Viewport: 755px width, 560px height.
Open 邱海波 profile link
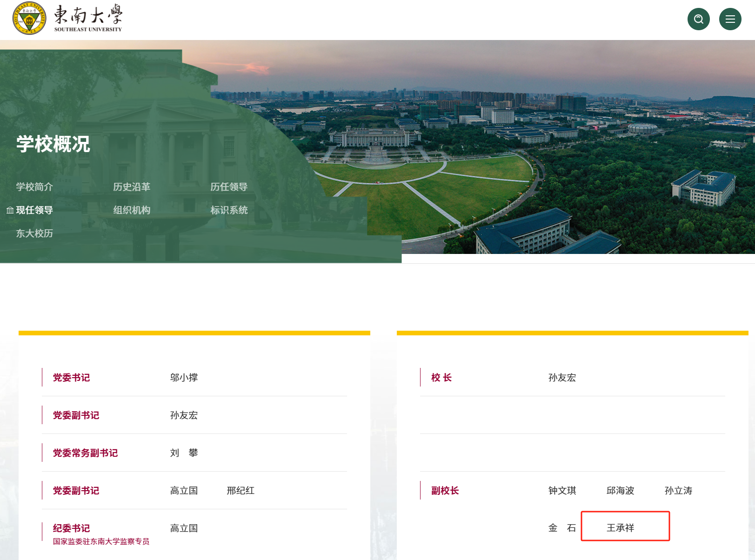tap(620, 491)
